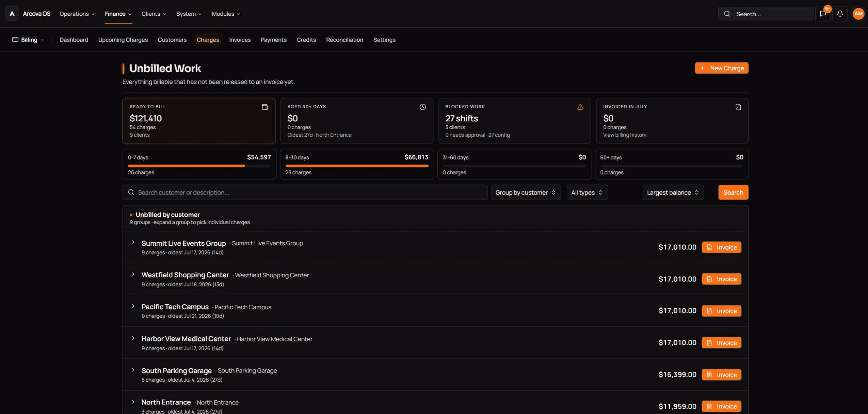Screen dimensions: 868x414
Task: Open the Billing section switcher
Action: [x=28, y=40]
